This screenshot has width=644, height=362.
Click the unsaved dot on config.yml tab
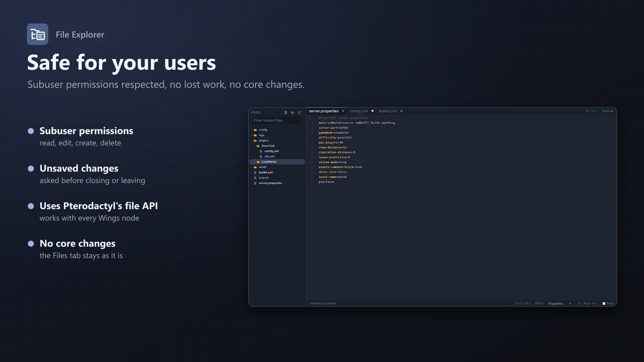pyautogui.click(x=372, y=111)
